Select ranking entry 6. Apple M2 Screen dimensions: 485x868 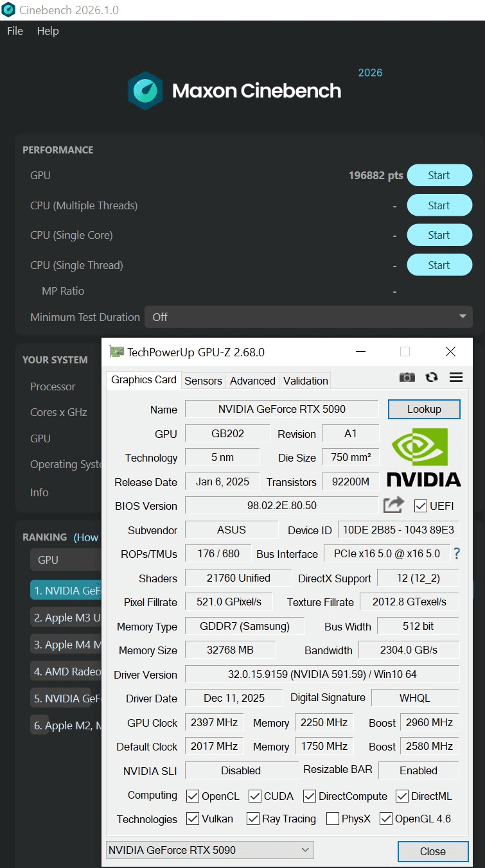[66, 725]
